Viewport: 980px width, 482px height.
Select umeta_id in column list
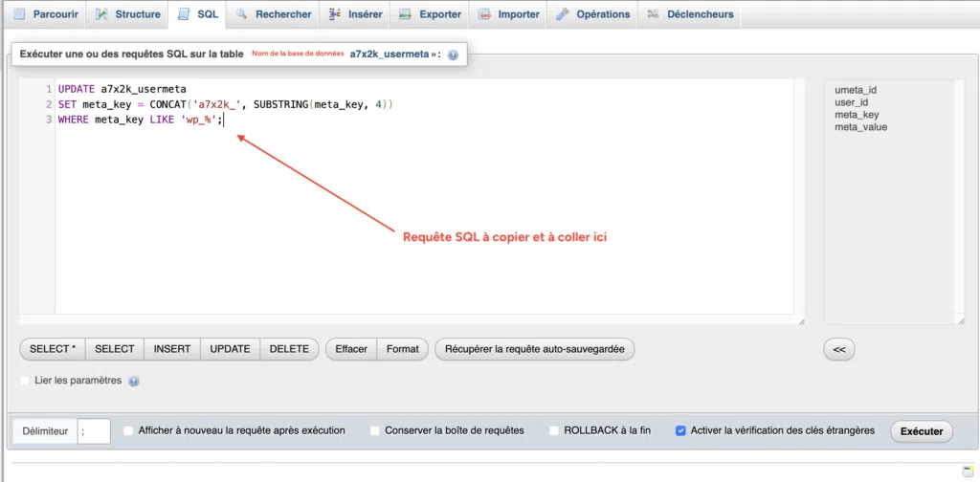(x=856, y=90)
